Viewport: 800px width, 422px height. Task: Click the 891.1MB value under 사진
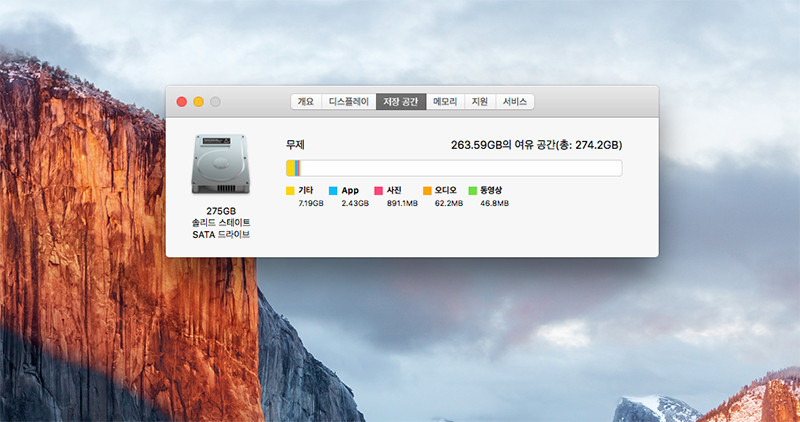402,203
